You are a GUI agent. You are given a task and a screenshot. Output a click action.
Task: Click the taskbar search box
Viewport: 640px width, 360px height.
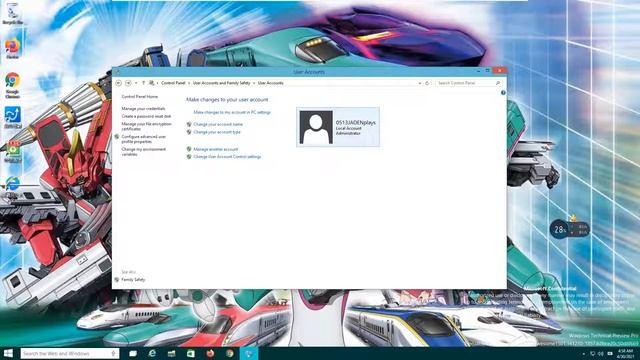(70, 353)
